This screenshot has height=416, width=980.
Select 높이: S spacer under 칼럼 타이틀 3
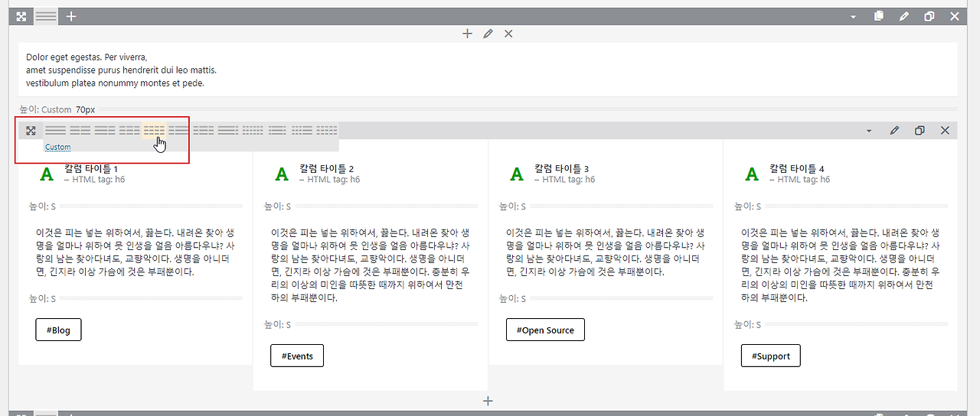606,206
